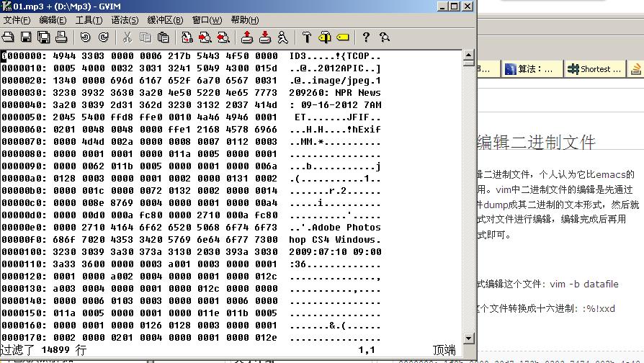Cut selection with scissors icon
Screen dimensions: 644x363
[x=128, y=37]
